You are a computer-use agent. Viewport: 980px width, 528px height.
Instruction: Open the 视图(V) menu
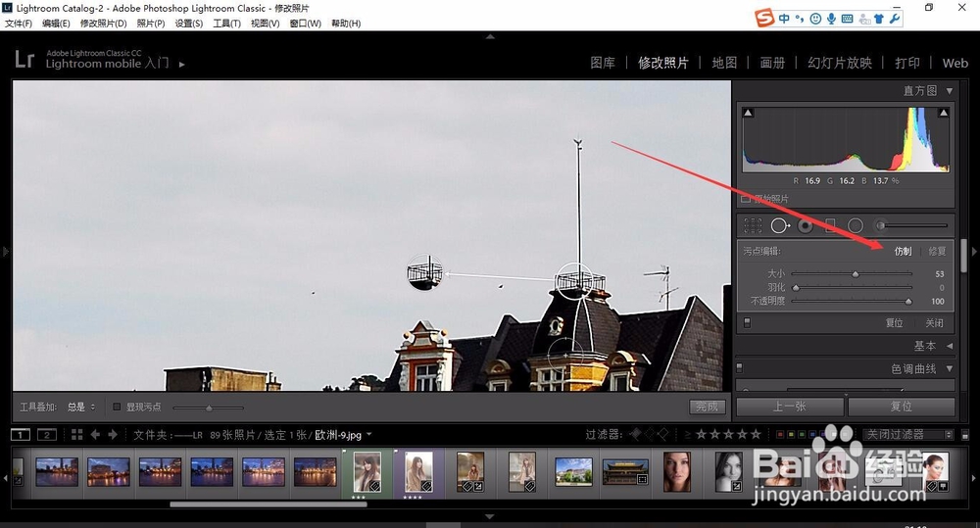point(265,24)
